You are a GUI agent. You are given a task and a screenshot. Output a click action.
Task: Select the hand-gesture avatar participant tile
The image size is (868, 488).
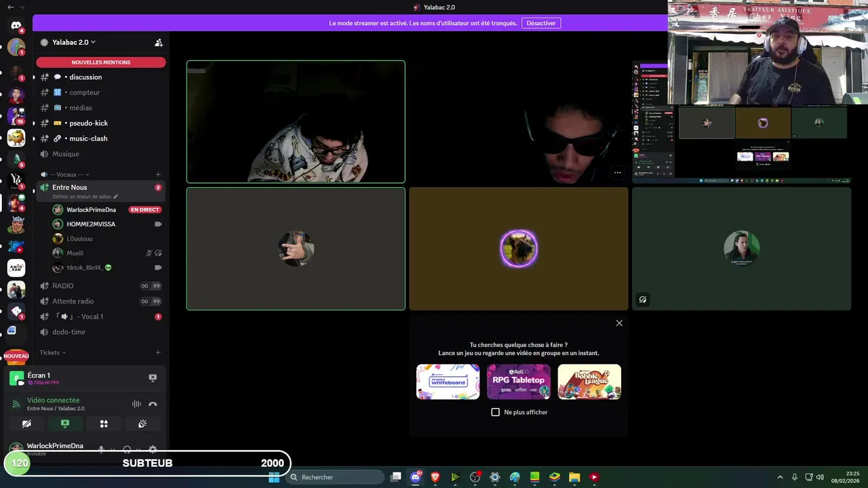296,249
